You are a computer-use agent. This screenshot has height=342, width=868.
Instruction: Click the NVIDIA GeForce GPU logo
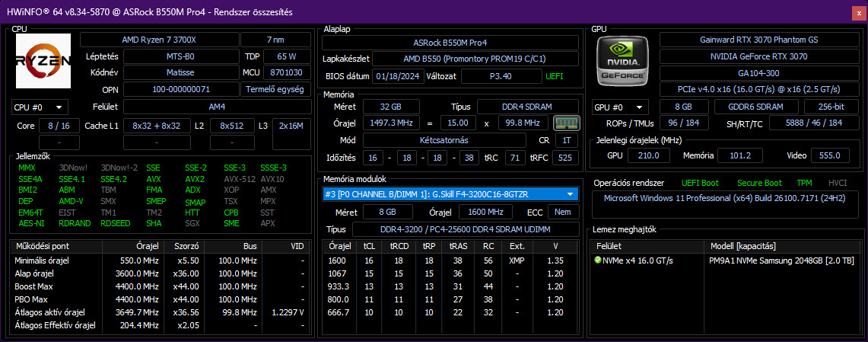(623, 62)
